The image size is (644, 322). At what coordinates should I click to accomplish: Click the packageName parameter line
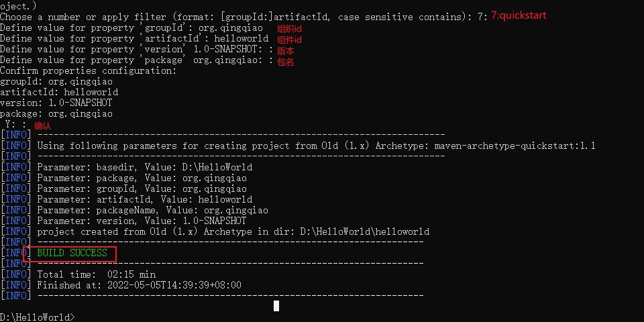[152, 210]
